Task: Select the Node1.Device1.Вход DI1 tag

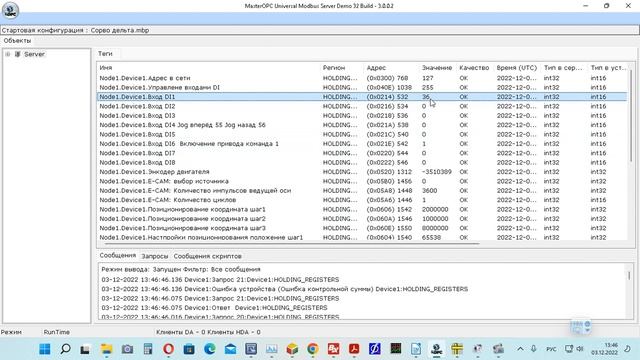Action: [362, 97]
